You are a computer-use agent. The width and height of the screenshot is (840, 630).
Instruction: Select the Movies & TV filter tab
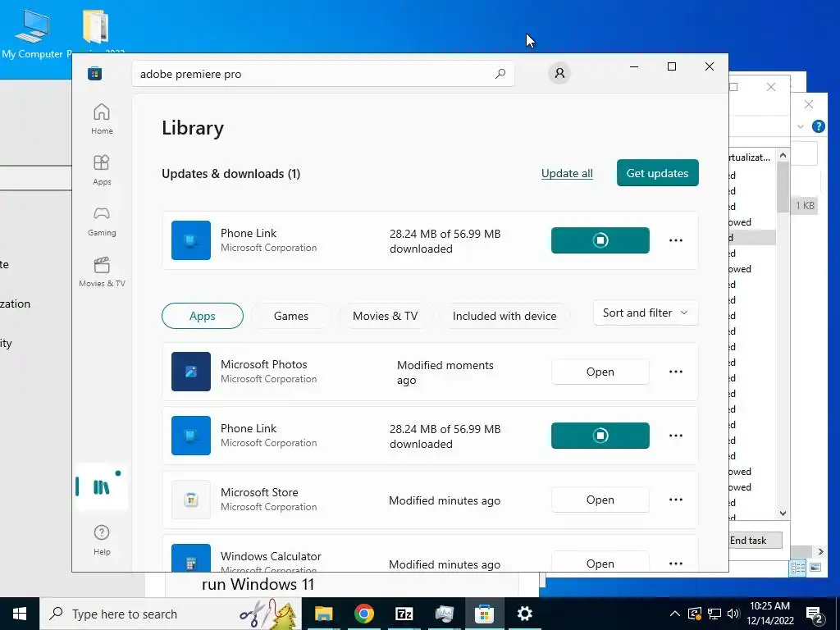(x=385, y=316)
